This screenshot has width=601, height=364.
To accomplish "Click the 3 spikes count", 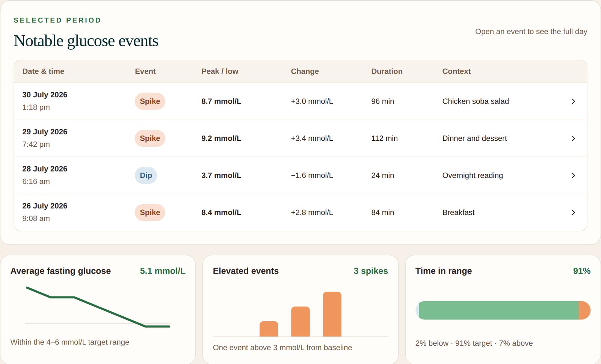I will pyautogui.click(x=371, y=271).
